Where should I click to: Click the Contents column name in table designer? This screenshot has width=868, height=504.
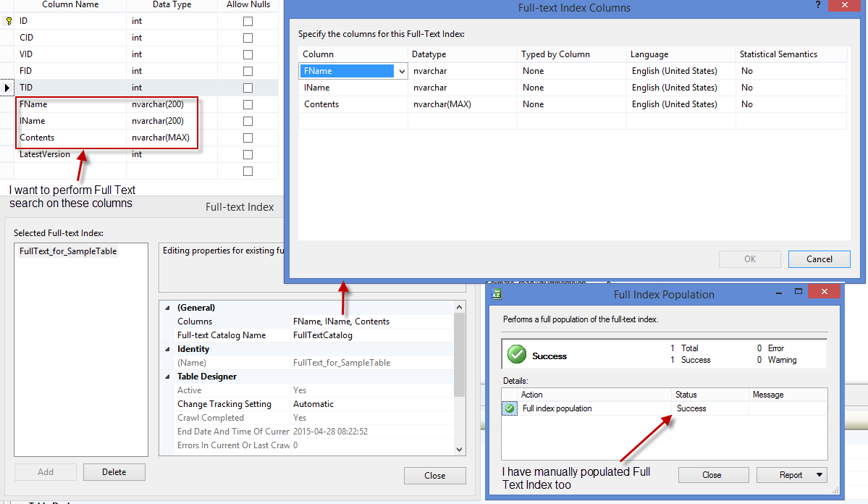tap(37, 138)
